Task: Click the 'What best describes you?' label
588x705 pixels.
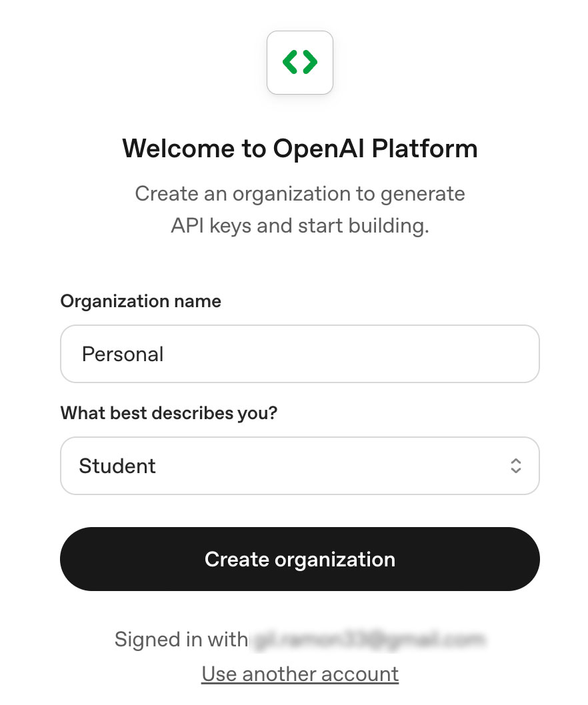Action: click(x=169, y=413)
